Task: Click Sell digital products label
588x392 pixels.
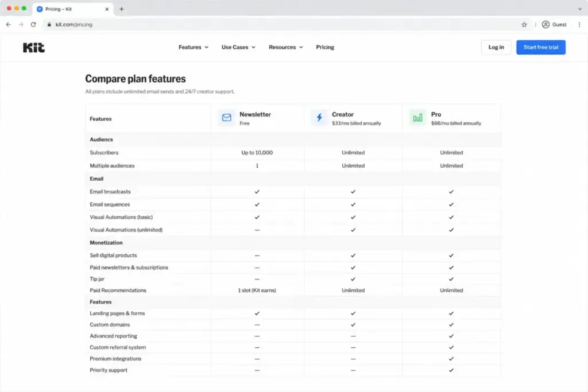Action: click(113, 255)
